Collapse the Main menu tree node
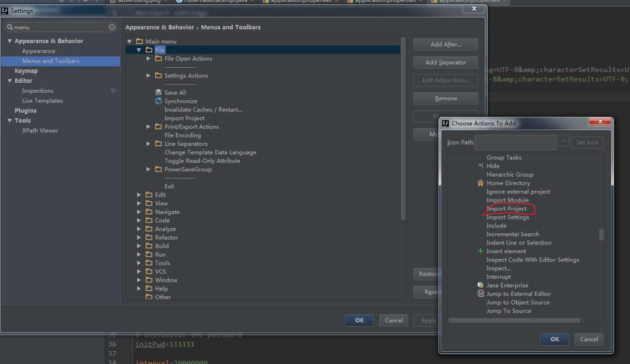This screenshot has height=364, width=630. [129, 42]
